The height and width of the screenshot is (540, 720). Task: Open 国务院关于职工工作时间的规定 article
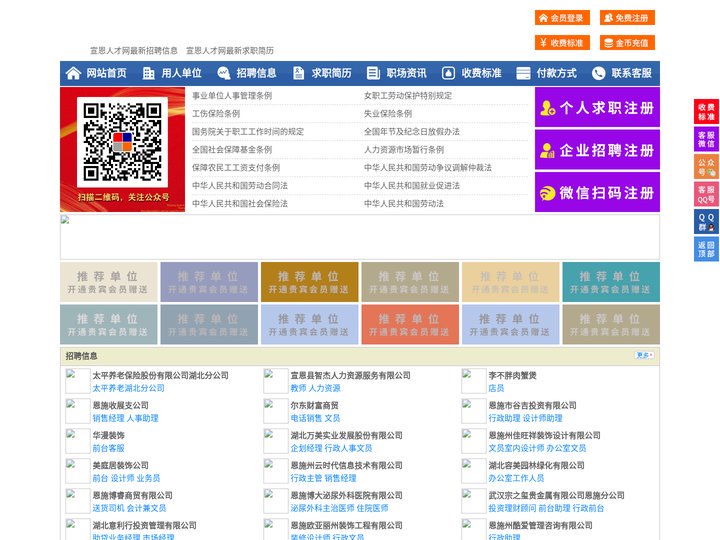248,131
